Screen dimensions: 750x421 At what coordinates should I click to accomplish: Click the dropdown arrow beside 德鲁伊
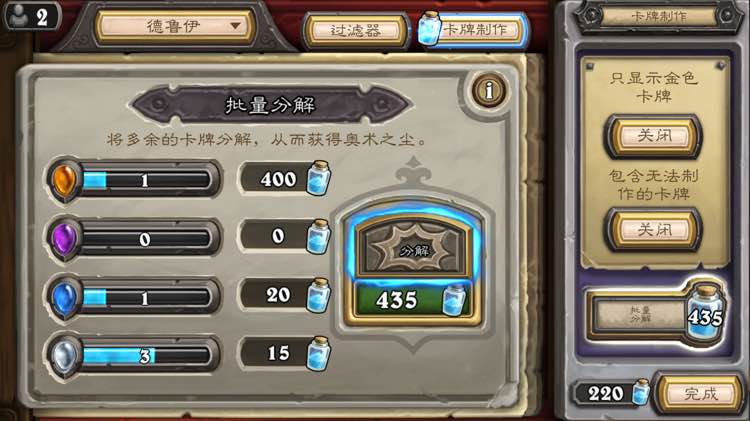coord(235,26)
